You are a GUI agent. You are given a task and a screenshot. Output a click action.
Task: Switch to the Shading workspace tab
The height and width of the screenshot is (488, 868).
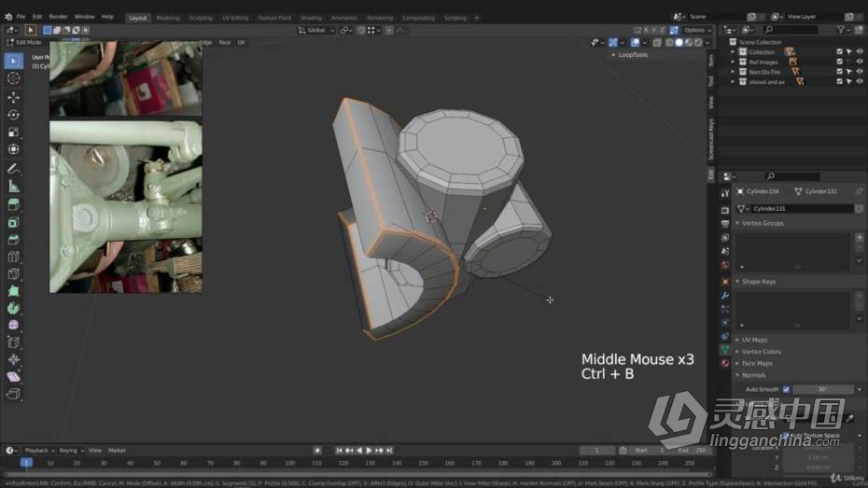311,18
